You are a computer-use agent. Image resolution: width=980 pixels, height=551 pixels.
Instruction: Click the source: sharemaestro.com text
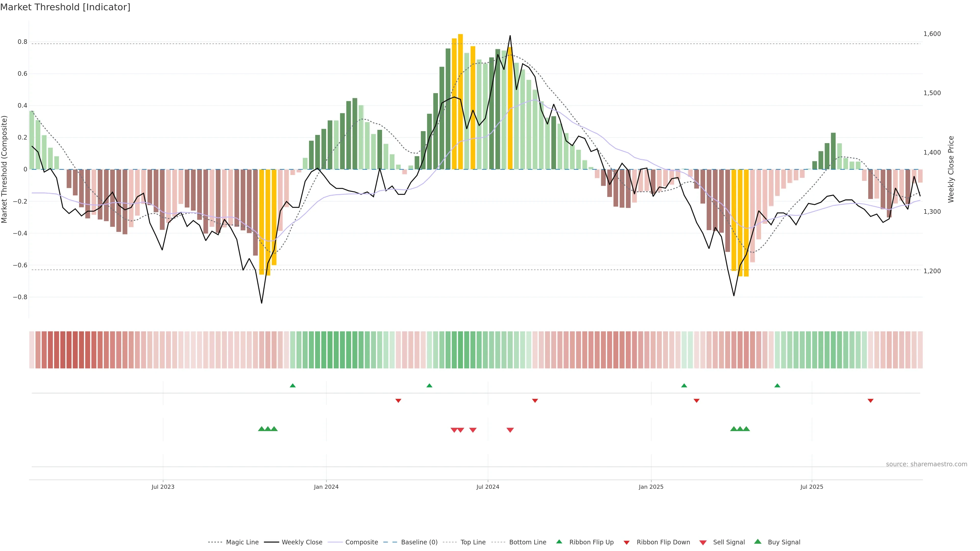click(x=926, y=464)
